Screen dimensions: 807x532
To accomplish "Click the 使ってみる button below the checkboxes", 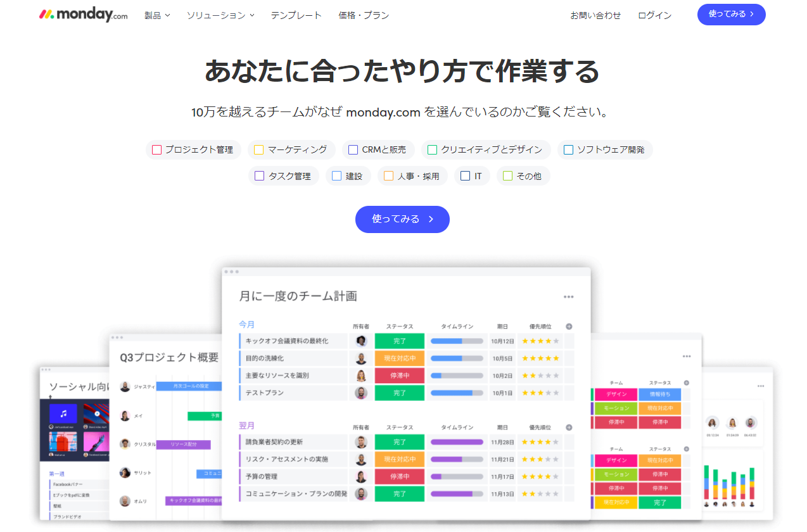I will pyautogui.click(x=402, y=219).
